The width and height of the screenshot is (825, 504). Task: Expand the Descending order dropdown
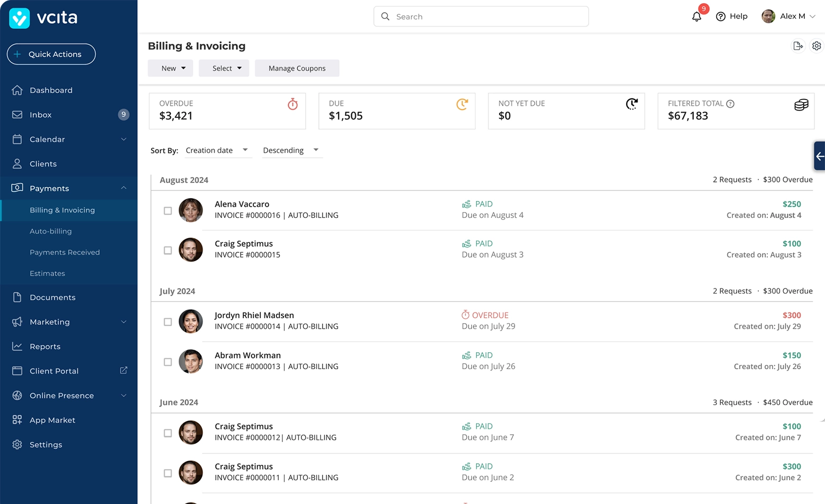[291, 150]
